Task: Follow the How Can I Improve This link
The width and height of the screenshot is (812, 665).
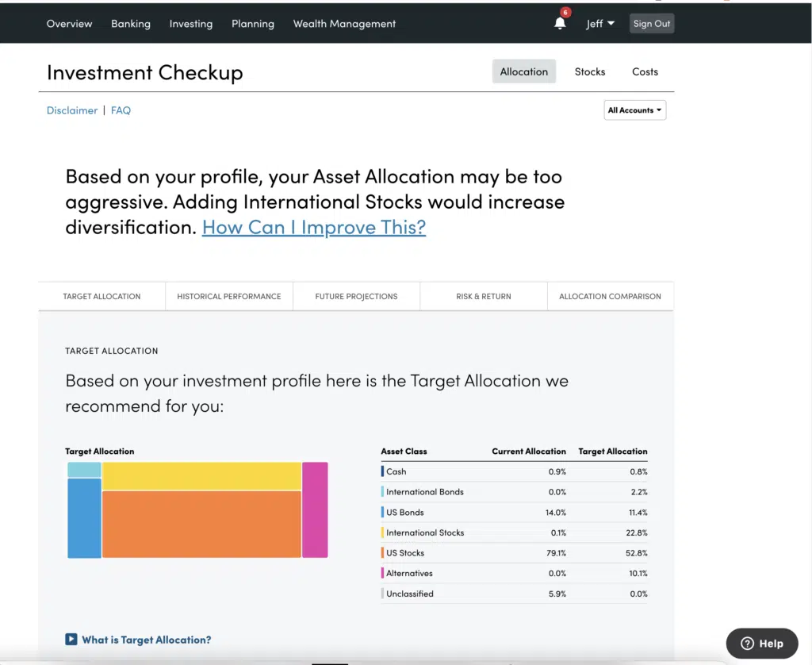Action: click(314, 227)
